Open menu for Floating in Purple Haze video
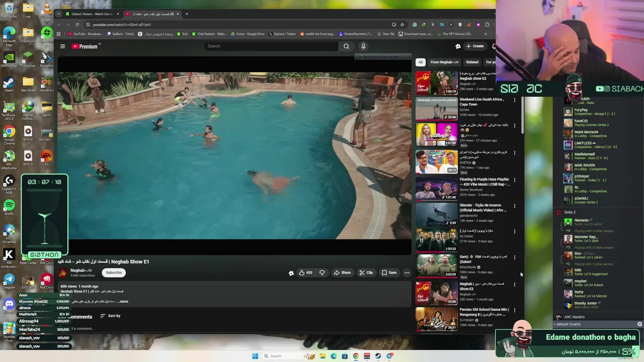The width and height of the screenshot is (644, 362). coord(514,180)
